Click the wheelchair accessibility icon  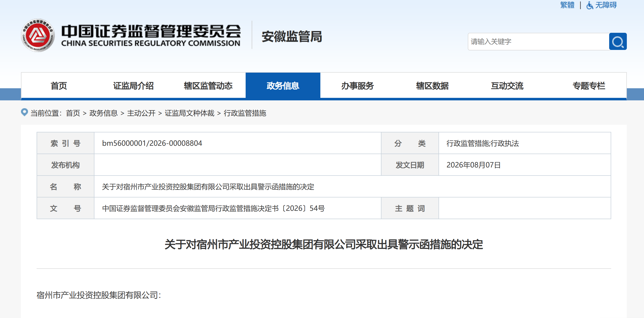pyautogui.click(x=590, y=5)
